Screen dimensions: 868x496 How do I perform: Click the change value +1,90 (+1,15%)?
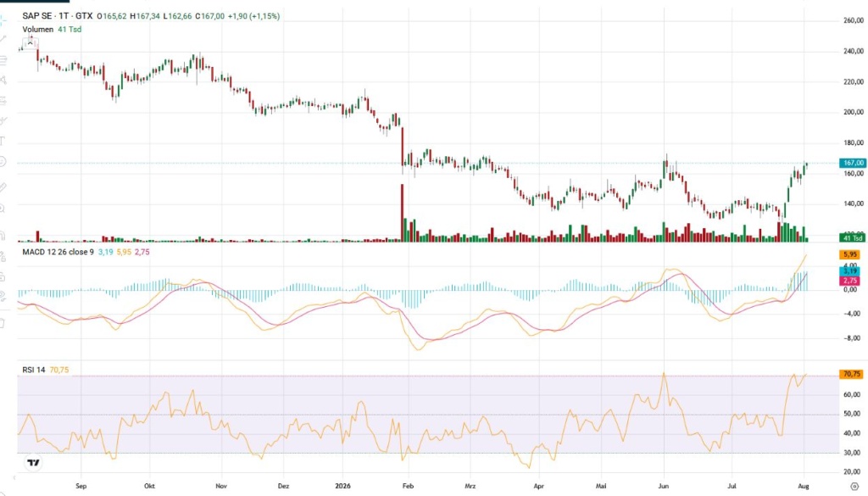point(254,16)
